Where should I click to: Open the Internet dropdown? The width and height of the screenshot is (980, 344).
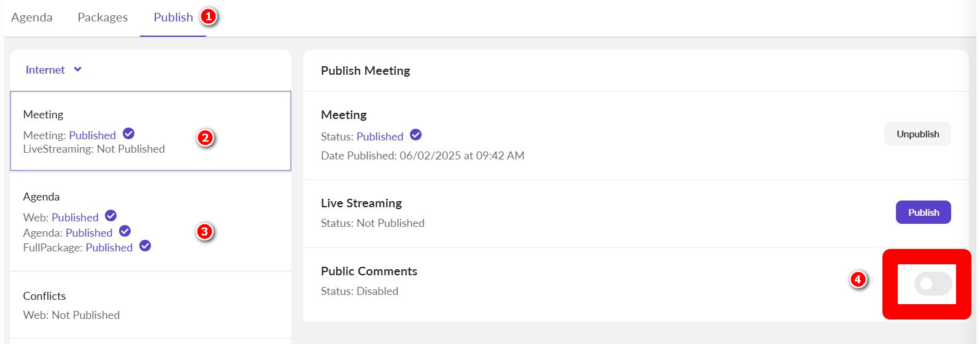point(45,70)
